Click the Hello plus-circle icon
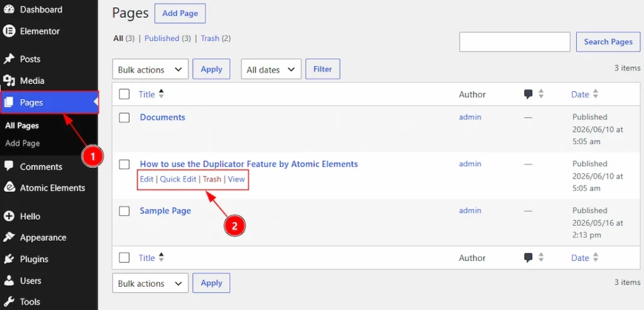The width and height of the screenshot is (644, 310). click(x=9, y=216)
